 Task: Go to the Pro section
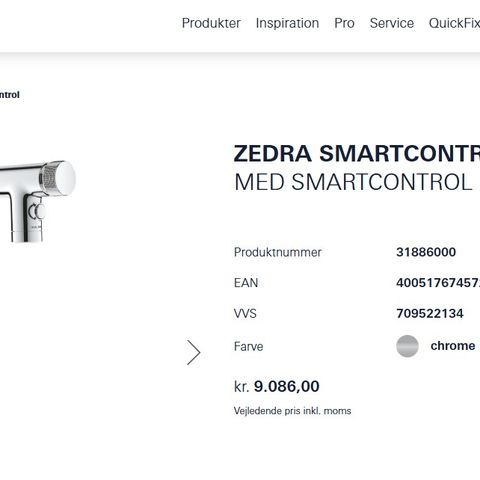(344, 23)
